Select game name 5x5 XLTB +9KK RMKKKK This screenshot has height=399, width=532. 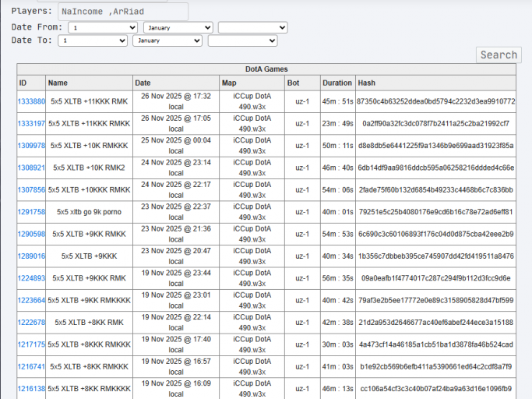(x=90, y=300)
